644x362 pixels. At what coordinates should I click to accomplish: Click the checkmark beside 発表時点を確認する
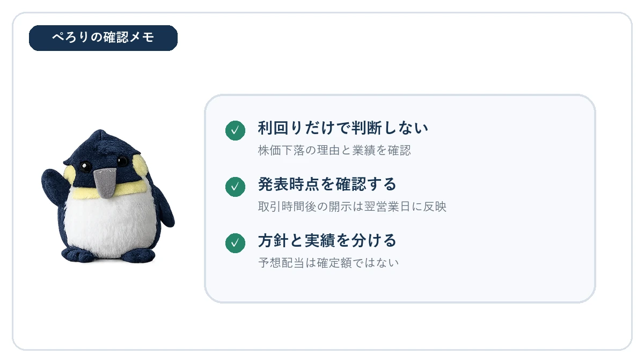(235, 187)
